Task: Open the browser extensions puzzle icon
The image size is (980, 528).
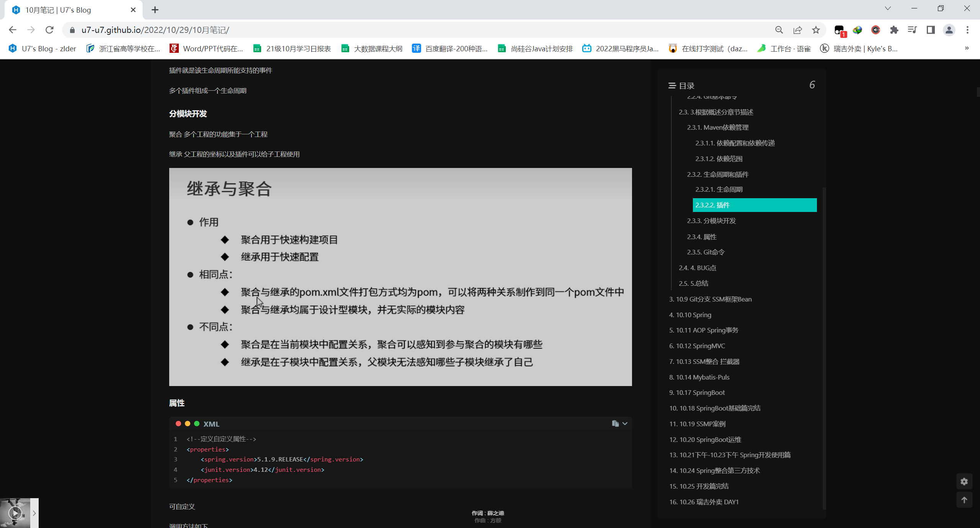Action: (894, 30)
